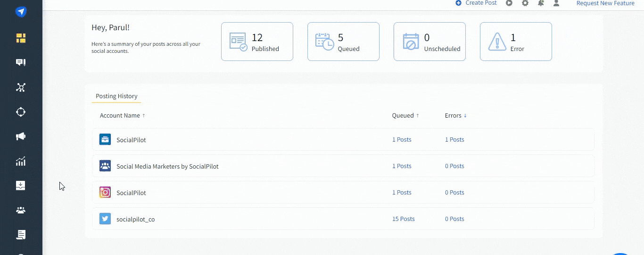Select the network nodes icon in sidebar
644x255 pixels.
[x=21, y=87]
